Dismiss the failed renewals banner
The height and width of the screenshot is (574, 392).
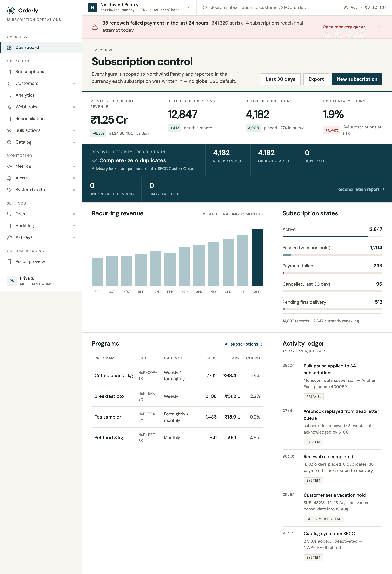point(378,27)
